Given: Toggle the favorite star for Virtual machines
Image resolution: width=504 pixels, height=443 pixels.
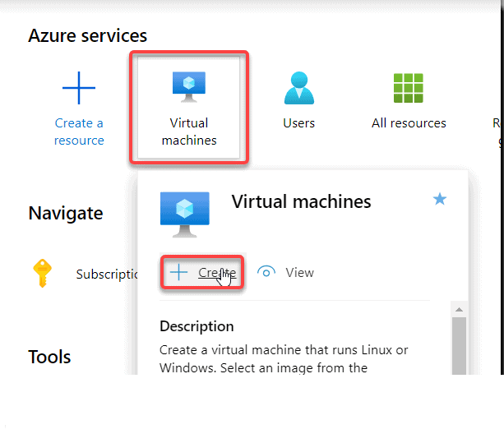Looking at the screenshot, I should click(x=440, y=199).
